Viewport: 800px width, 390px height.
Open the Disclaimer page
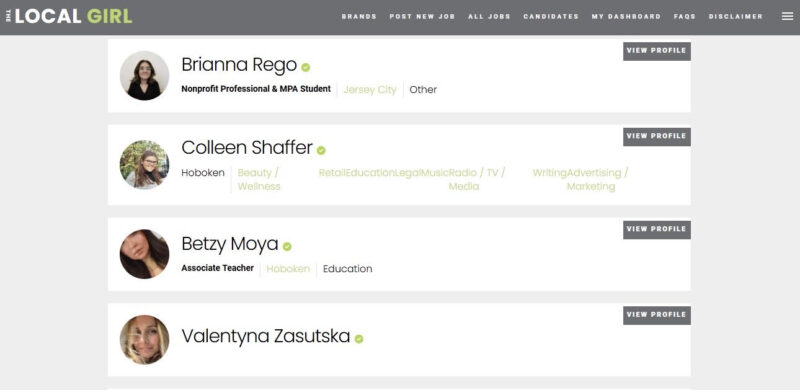pyautogui.click(x=736, y=16)
